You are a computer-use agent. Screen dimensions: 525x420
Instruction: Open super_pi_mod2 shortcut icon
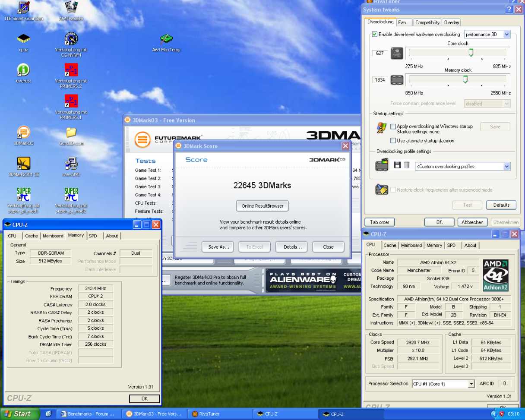coord(71,194)
